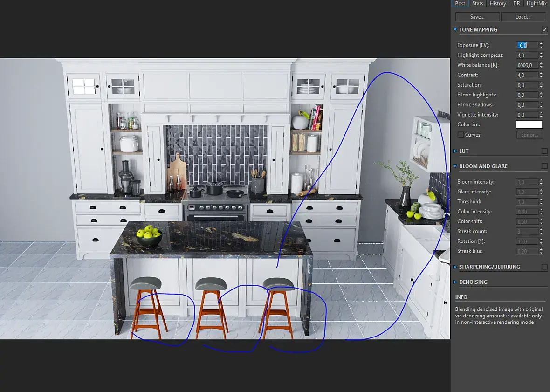Expand the Denoising section

455,282
